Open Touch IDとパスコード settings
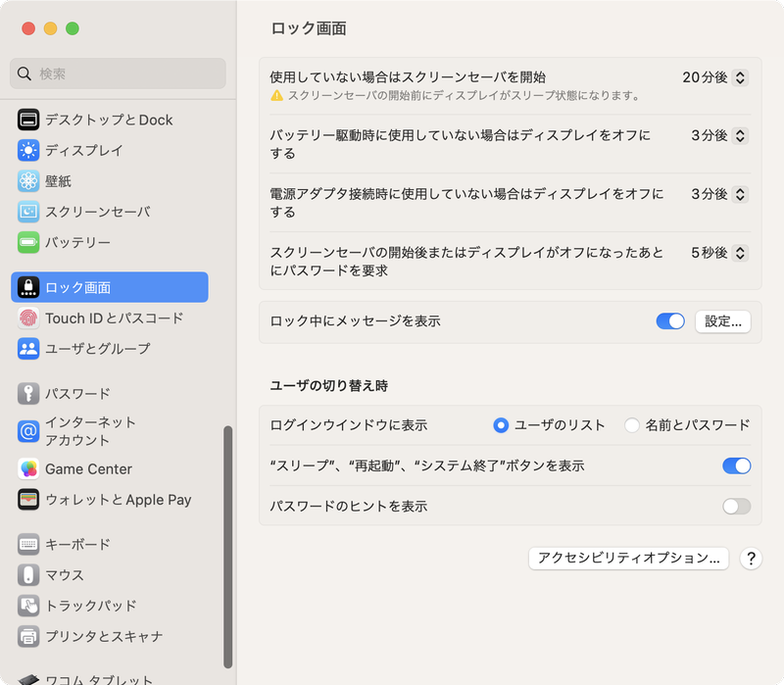Image resolution: width=784 pixels, height=685 pixels. click(x=28, y=318)
